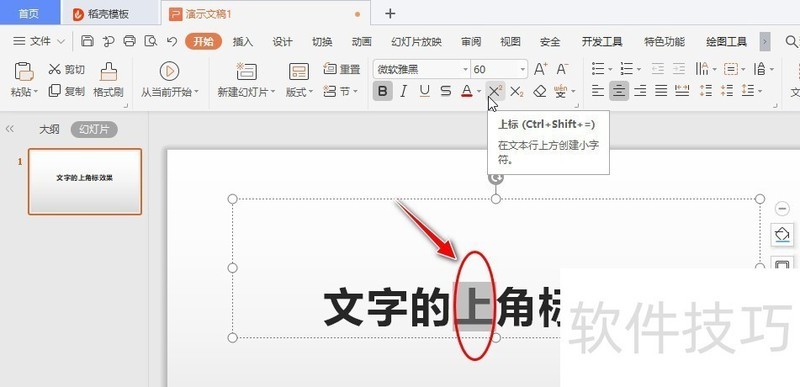Open the 稻壳模板 tab
This screenshot has width=800, height=387.
pos(109,14)
